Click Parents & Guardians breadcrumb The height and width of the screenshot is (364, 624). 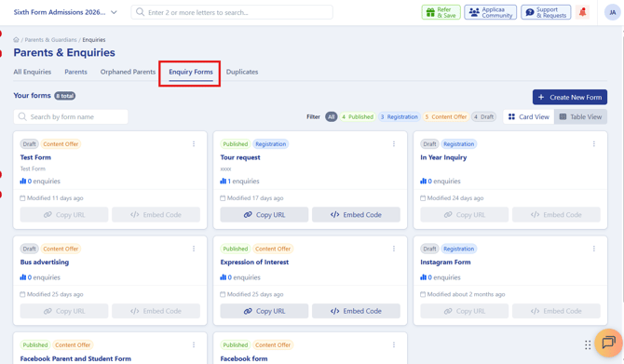(50, 40)
